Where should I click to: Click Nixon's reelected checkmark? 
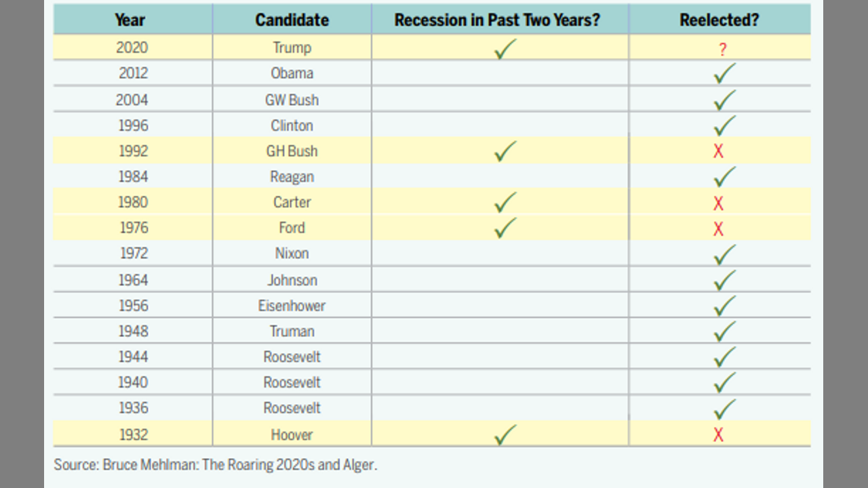pos(724,254)
